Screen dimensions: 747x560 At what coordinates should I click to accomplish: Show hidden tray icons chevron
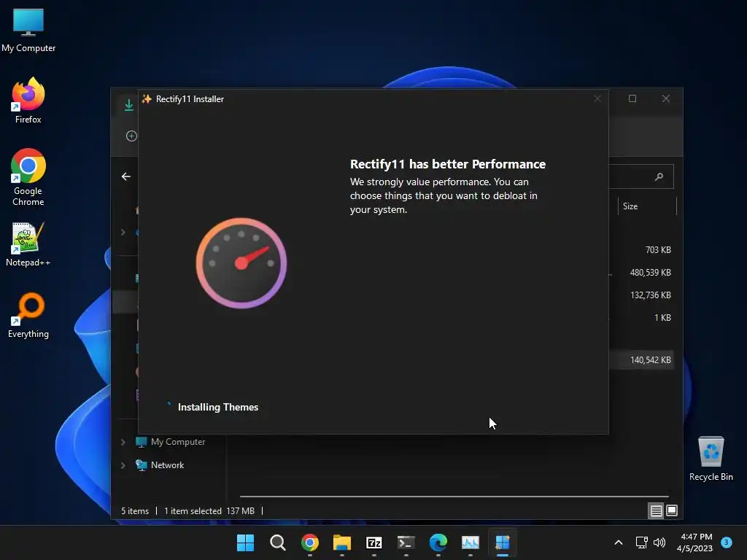click(619, 542)
